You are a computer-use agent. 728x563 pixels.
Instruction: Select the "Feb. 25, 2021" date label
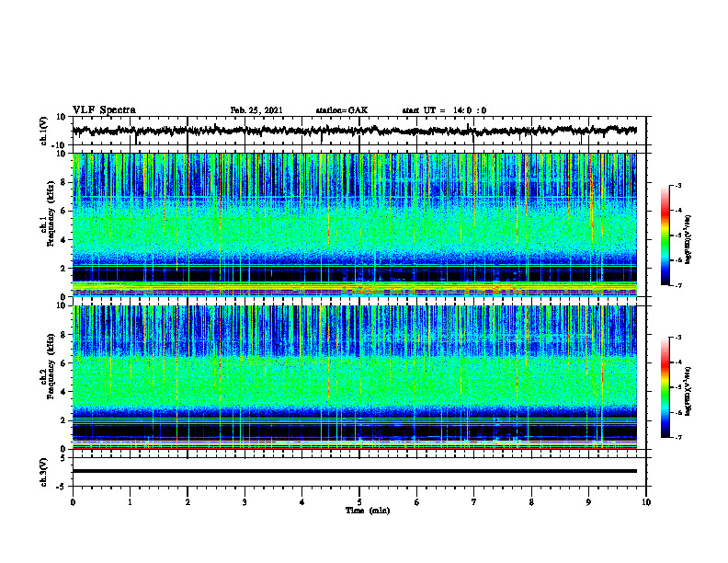256,110
